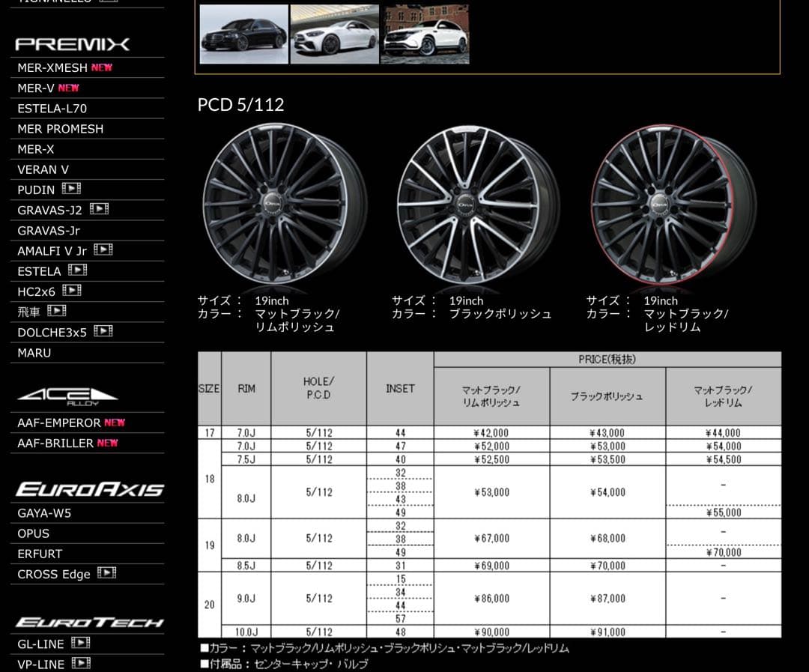Play the ESTELA video
Image resolution: width=809 pixels, height=672 pixels.
[78, 270]
